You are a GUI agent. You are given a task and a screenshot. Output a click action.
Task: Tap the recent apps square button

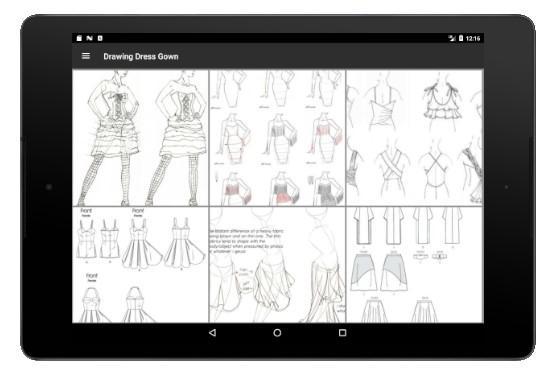pos(342,333)
